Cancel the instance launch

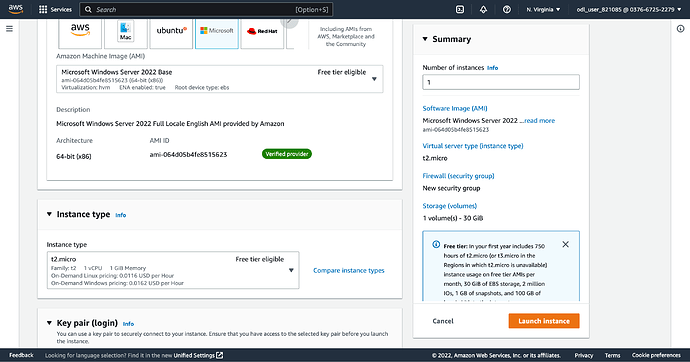[x=443, y=321]
